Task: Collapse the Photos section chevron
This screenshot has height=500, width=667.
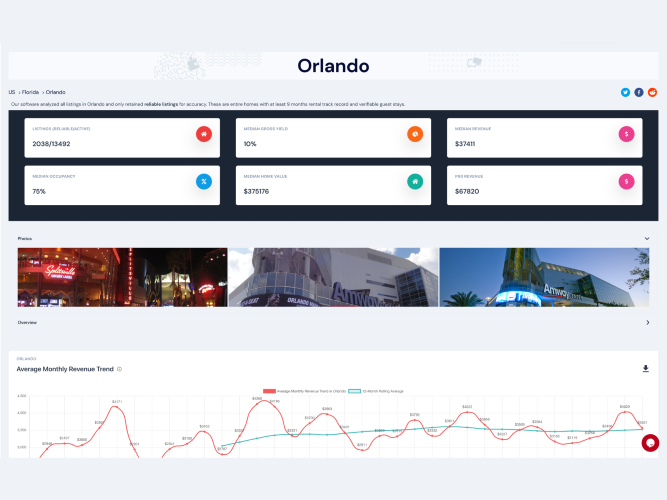Action: (647, 239)
